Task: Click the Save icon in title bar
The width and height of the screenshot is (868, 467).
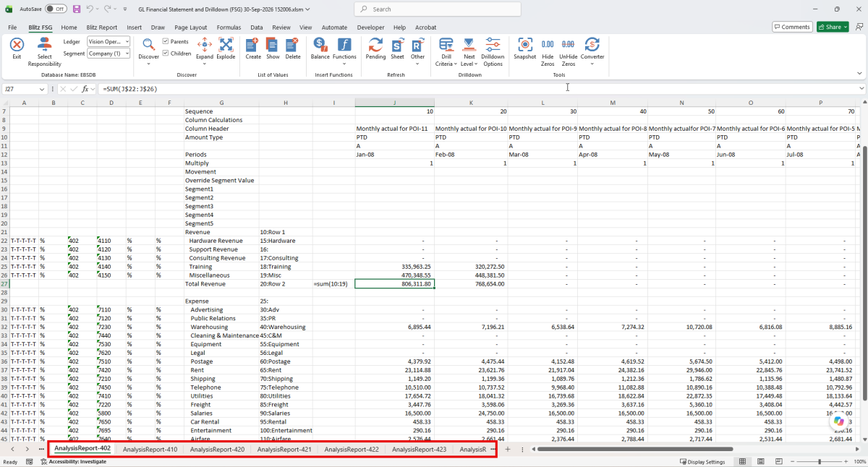Action: pyautogui.click(x=77, y=9)
